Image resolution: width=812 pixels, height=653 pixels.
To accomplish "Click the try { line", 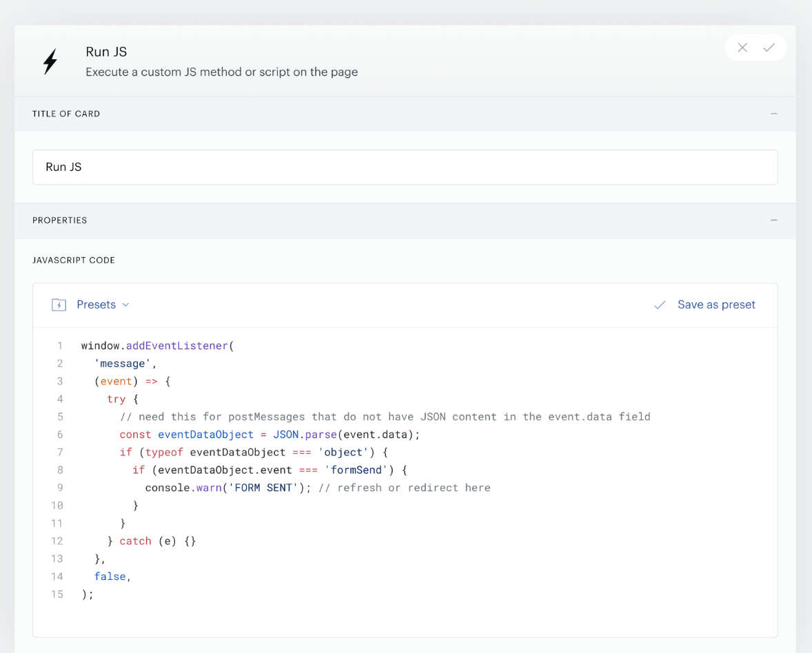I will pos(123,399).
